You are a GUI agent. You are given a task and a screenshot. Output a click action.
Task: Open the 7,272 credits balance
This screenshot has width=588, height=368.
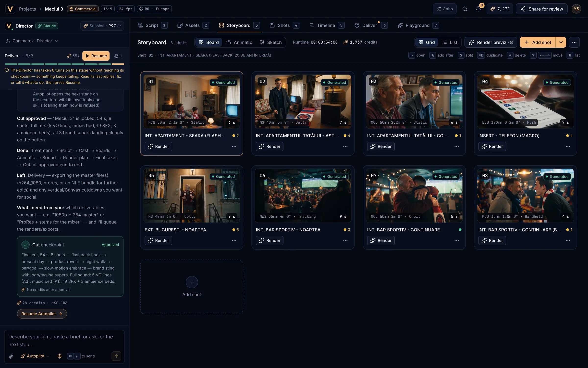[x=500, y=9]
